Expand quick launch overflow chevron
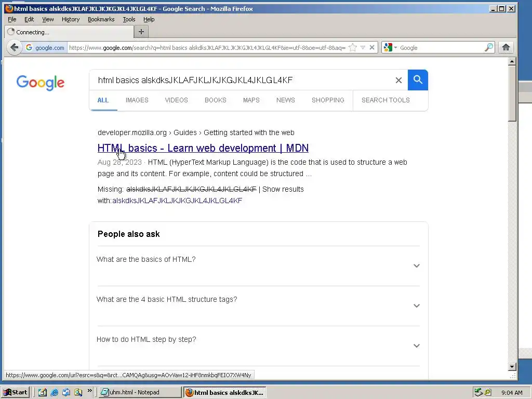 [x=89, y=391]
